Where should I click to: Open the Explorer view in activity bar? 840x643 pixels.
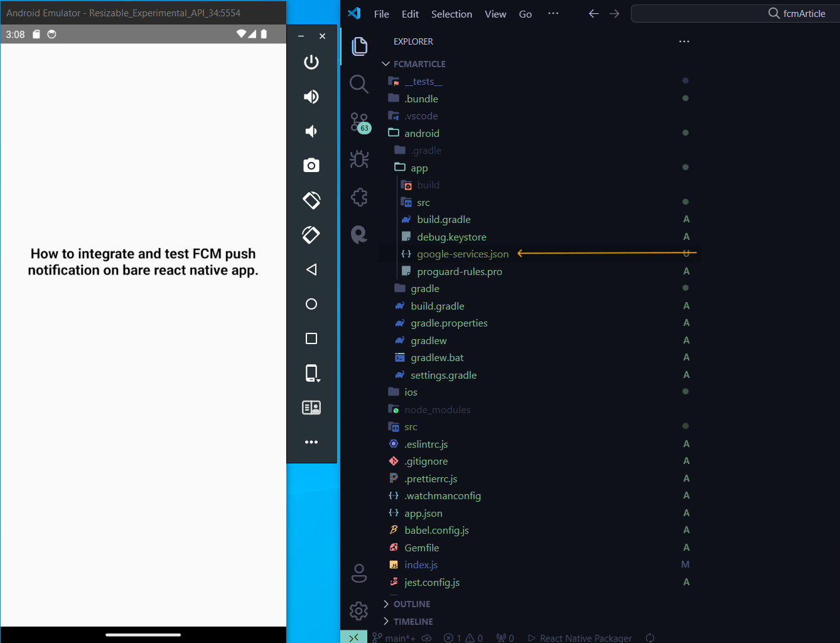tap(359, 46)
